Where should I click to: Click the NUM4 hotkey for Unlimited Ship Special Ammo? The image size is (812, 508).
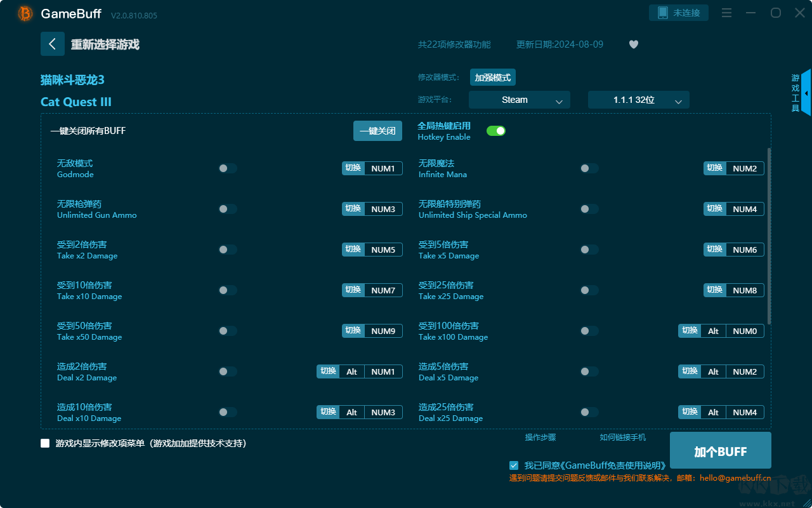pyautogui.click(x=745, y=209)
